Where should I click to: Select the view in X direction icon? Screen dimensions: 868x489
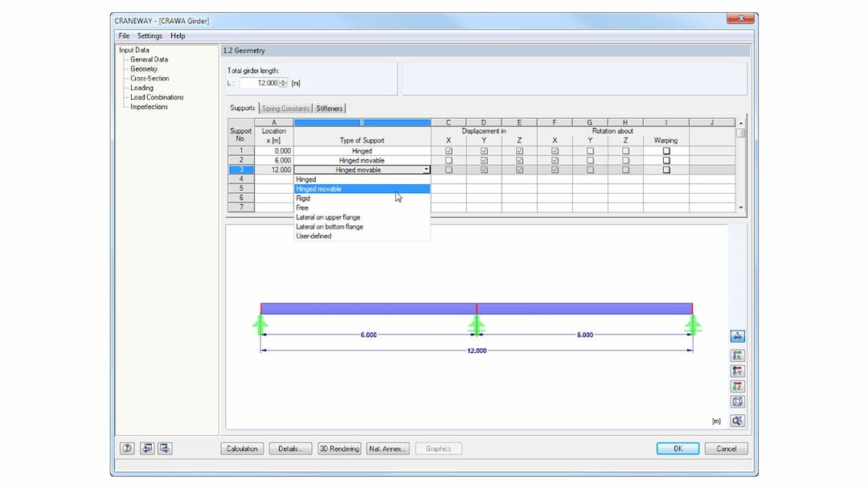737,355
